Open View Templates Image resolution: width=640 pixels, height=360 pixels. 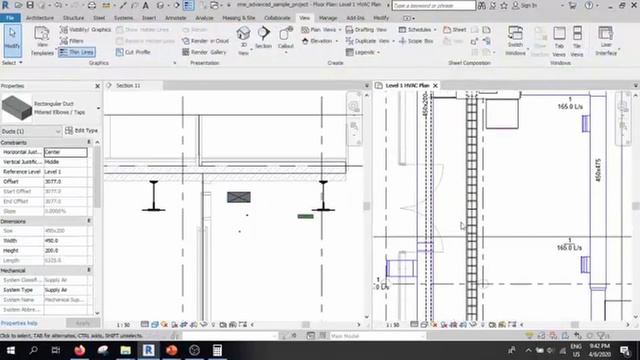coord(42,41)
